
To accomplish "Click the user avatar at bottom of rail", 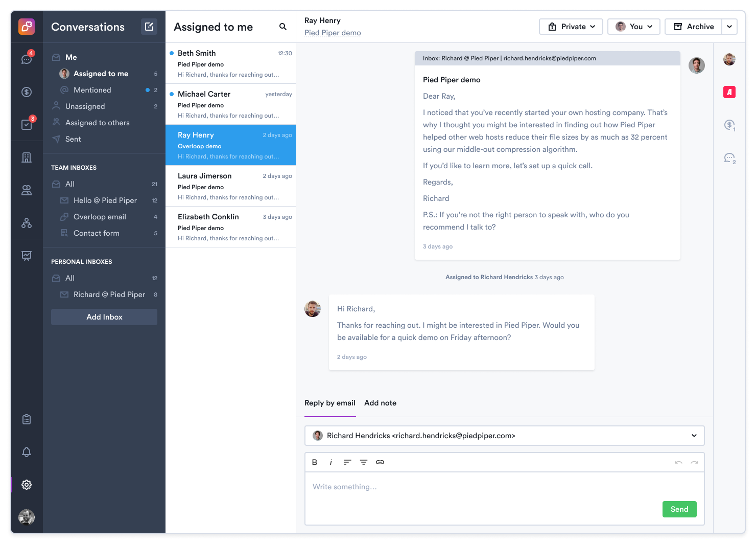I will (27, 517).
